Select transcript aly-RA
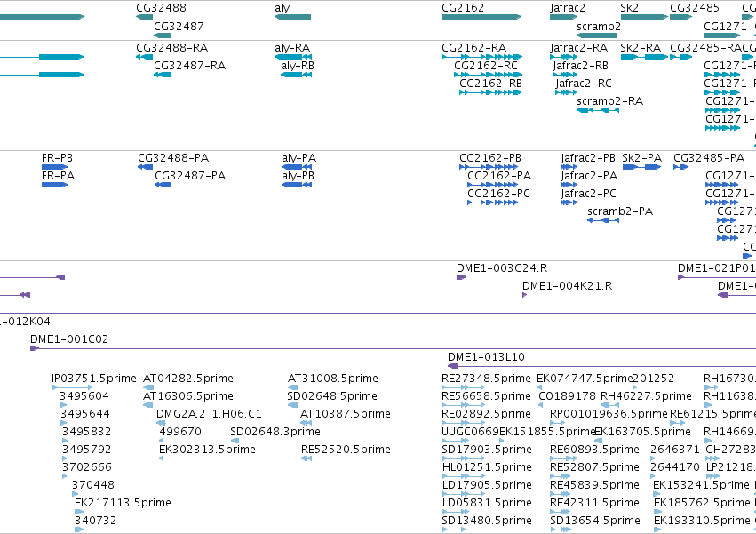The image size is (756, 534). click(x=292, y=48)
